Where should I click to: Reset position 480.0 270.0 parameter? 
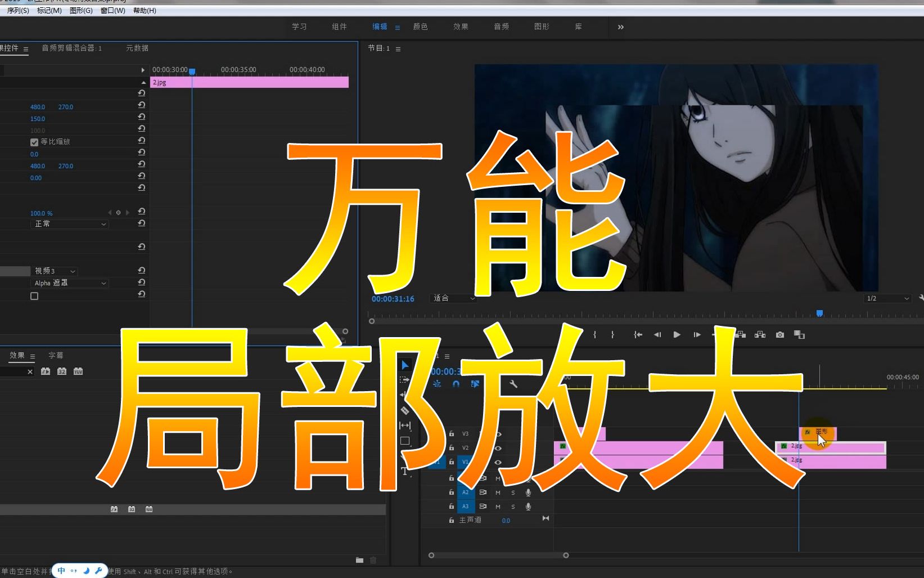pyautogui.click(x=142, y=105)
